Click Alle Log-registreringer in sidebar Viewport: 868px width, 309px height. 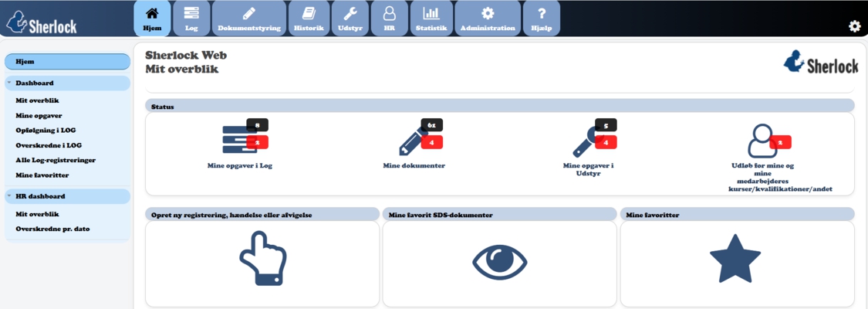tap(56, 160)
